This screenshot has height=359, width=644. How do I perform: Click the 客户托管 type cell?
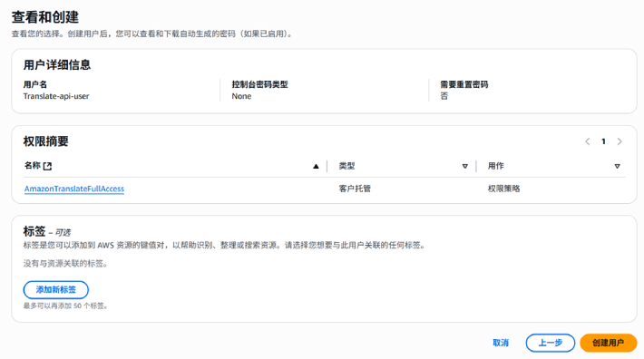[355, 189]
